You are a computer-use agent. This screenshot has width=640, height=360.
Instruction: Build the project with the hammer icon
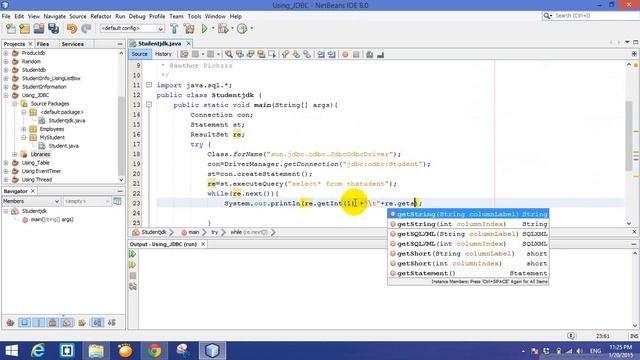(x=174, y=29)
